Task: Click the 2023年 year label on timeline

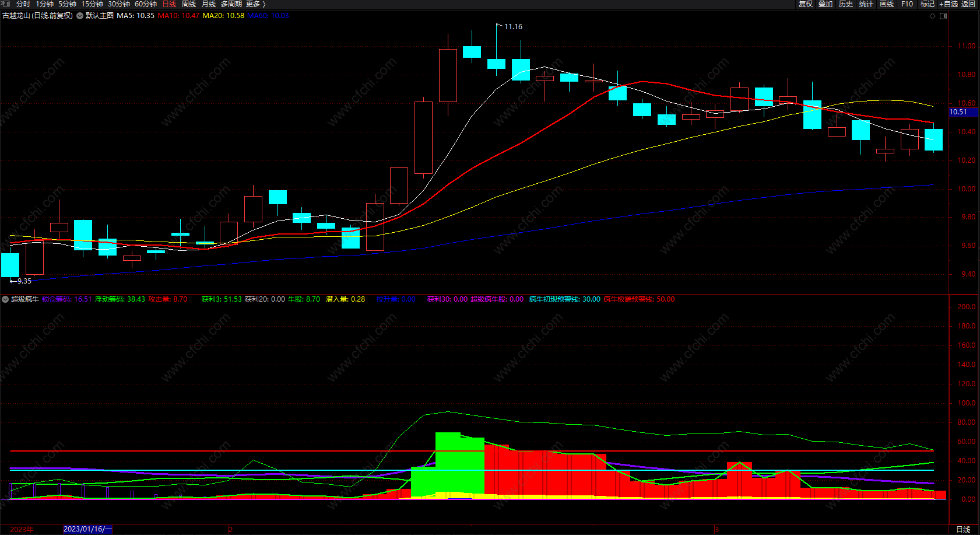Action: point(22,530)
